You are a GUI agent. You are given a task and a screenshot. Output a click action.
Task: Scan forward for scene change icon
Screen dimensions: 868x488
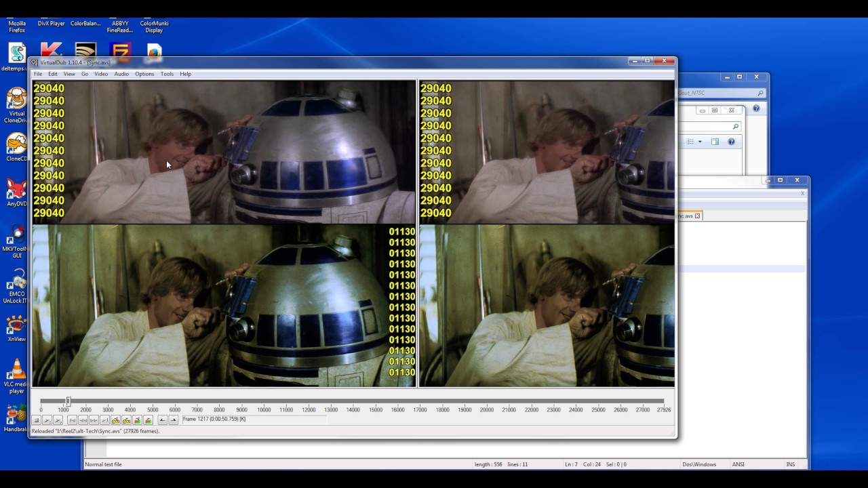click(x=148, y=420)
